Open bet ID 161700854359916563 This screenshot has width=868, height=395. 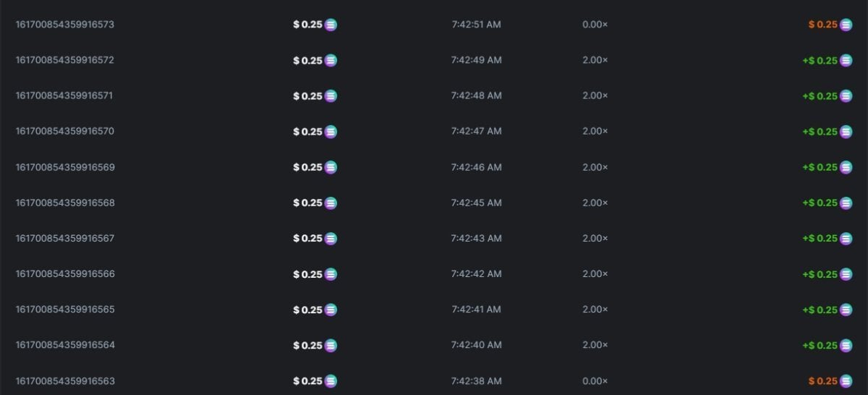65,381
